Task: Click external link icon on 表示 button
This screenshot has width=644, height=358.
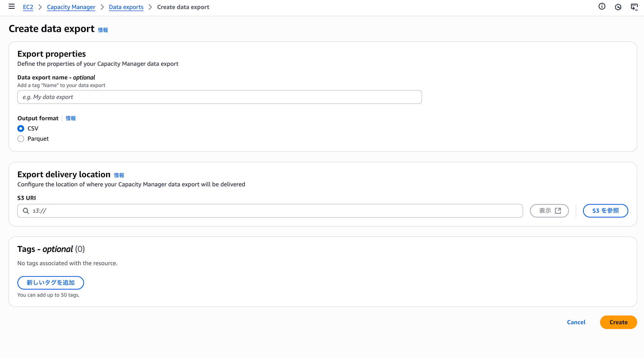Action: (558, 211)
